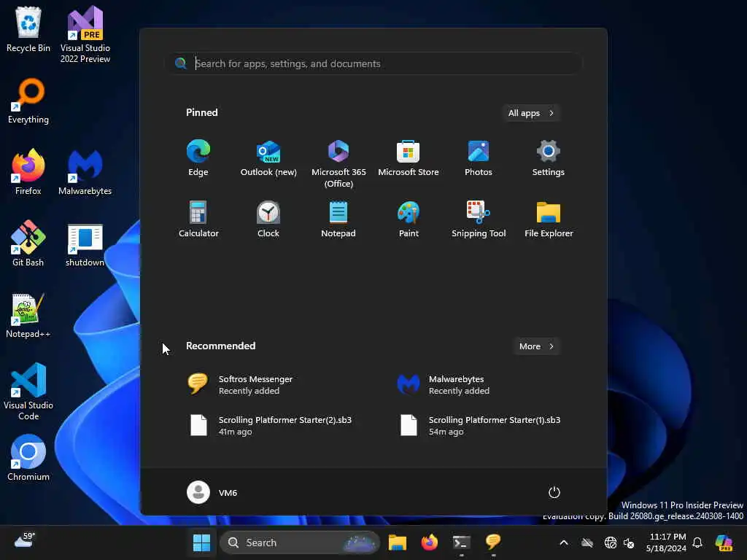This screenshot has width=747, height=560.
Task: Click the network globe tray icon
Action: (611, 542)
